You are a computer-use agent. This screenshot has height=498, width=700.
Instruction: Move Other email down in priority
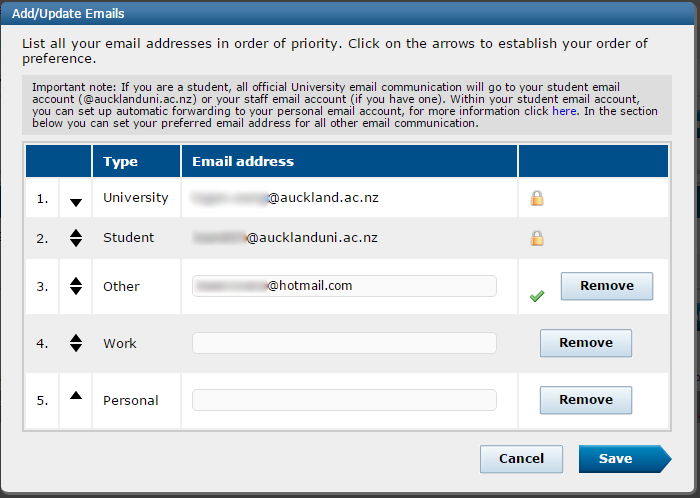(x=76, y=291)
